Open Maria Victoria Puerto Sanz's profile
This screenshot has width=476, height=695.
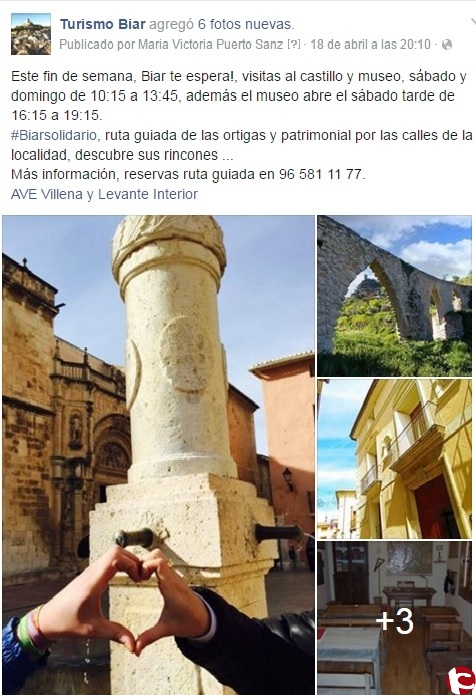(x=211, y=44)
